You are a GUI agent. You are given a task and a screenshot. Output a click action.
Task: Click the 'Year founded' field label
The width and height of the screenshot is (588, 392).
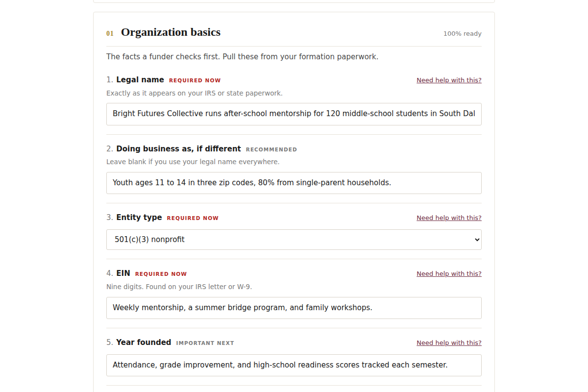point(144,343)
